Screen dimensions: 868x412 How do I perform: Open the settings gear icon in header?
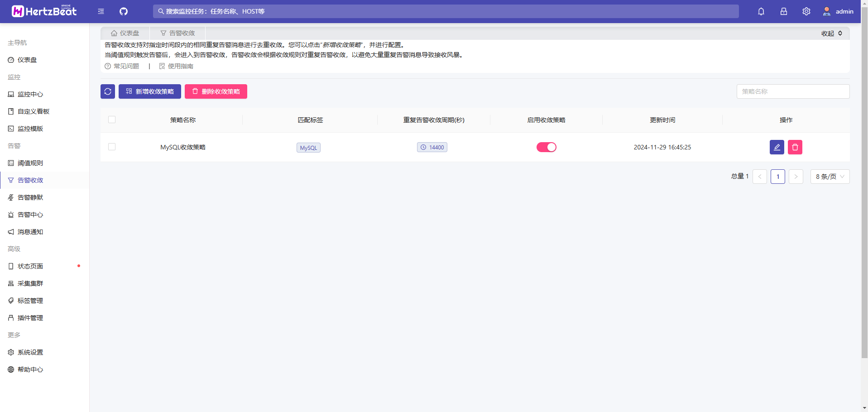coord(806,11)
